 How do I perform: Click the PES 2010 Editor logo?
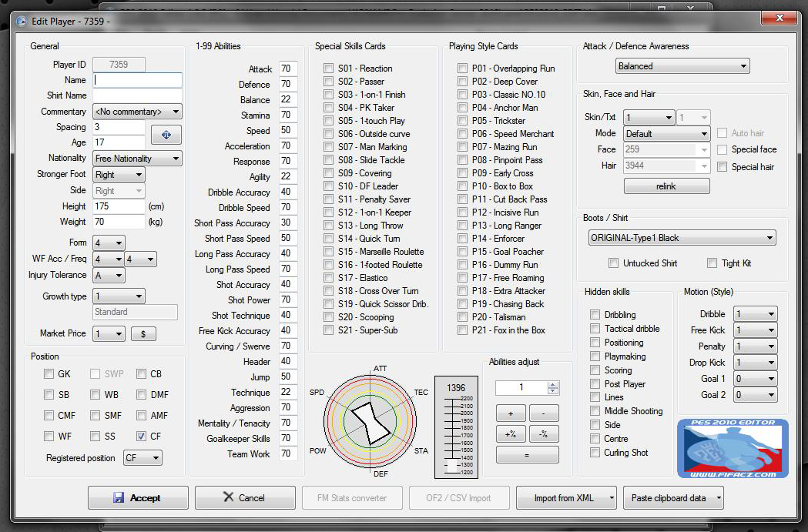(x=733, y=449)
